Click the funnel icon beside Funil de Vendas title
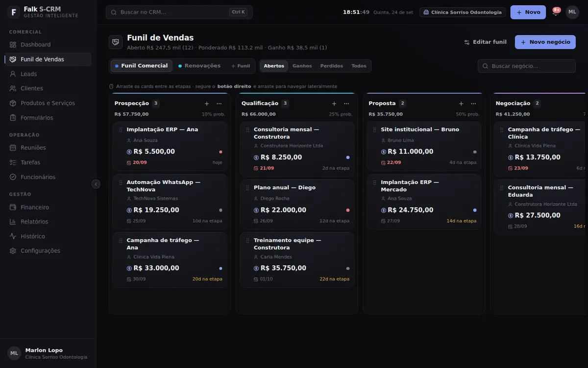588x368 pixels. pos(116,42)
